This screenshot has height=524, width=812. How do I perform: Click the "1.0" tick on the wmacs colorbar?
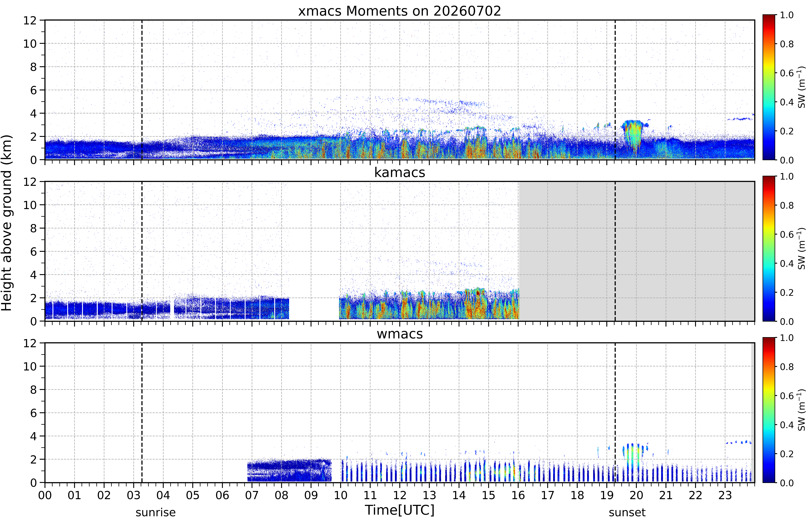tap(787, 338)
